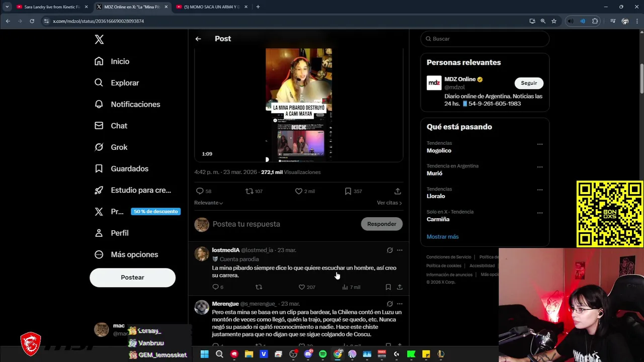Click the browser address bar URL
Screen dimensions: 644x362
(99, 21)
